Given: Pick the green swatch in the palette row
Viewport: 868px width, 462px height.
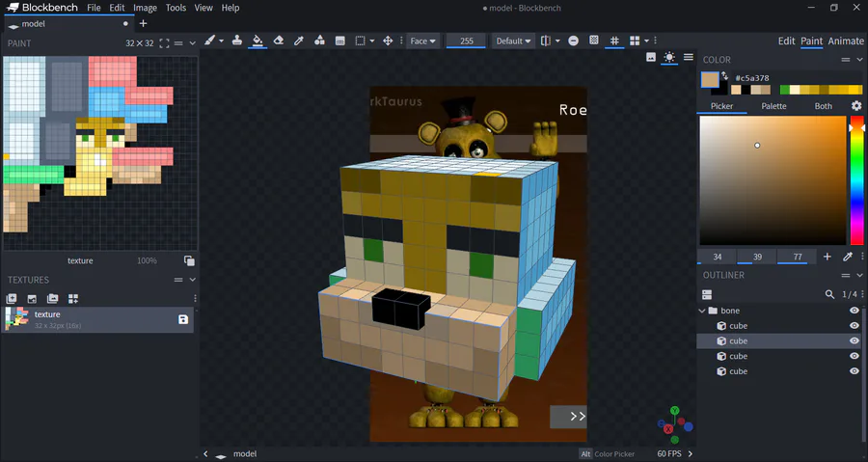Looking at the screenshot, I should pos(784,90).
